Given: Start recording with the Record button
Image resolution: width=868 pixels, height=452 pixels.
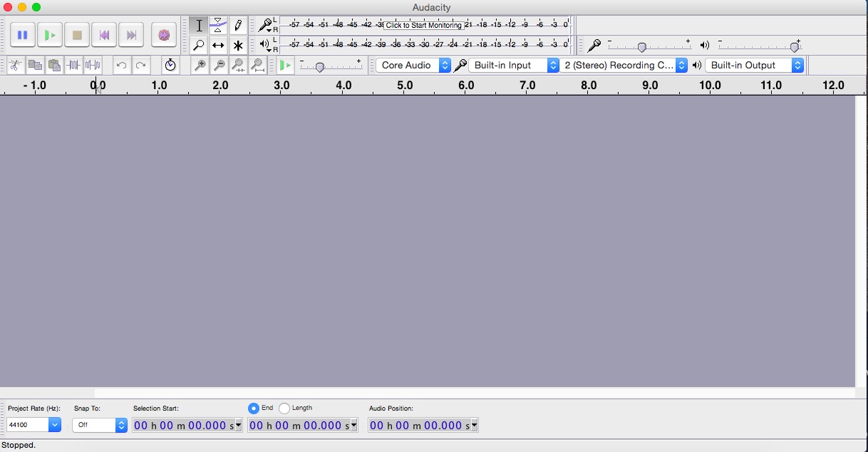Looking at the screenshot, I should (164, 35).
